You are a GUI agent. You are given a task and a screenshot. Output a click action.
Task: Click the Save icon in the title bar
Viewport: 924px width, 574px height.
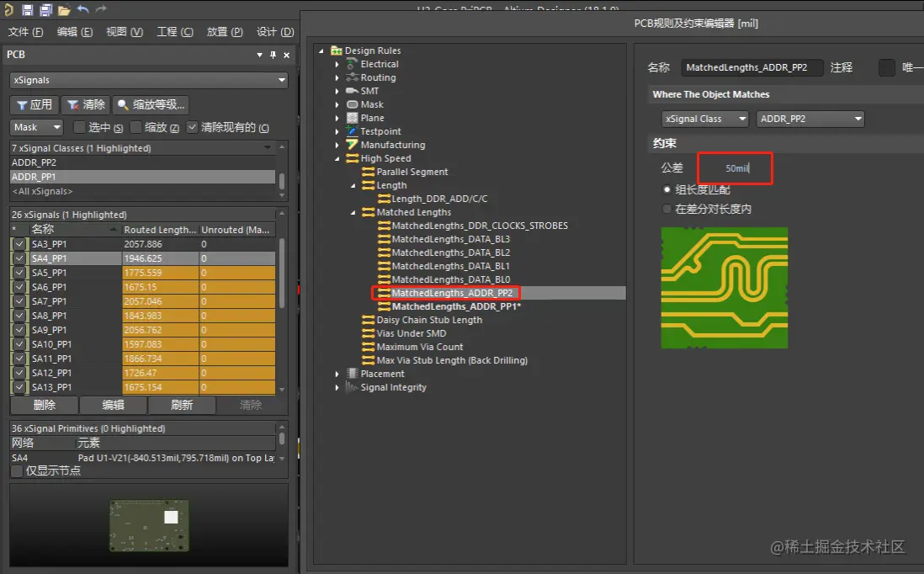click(x=27, y=9)
